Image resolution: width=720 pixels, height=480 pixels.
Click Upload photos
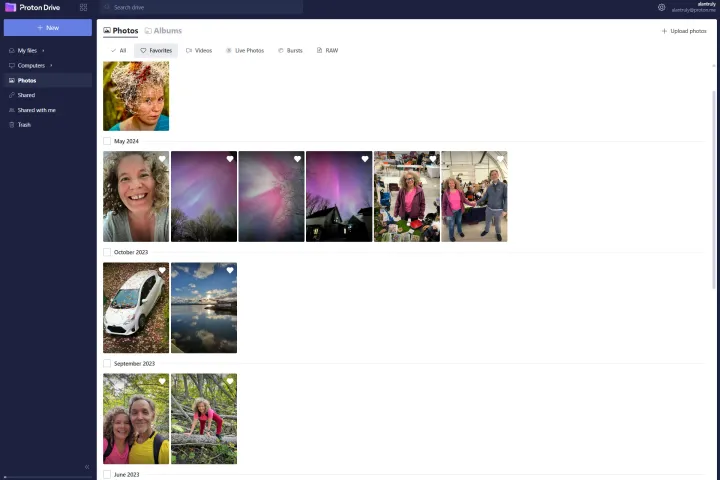684,31
